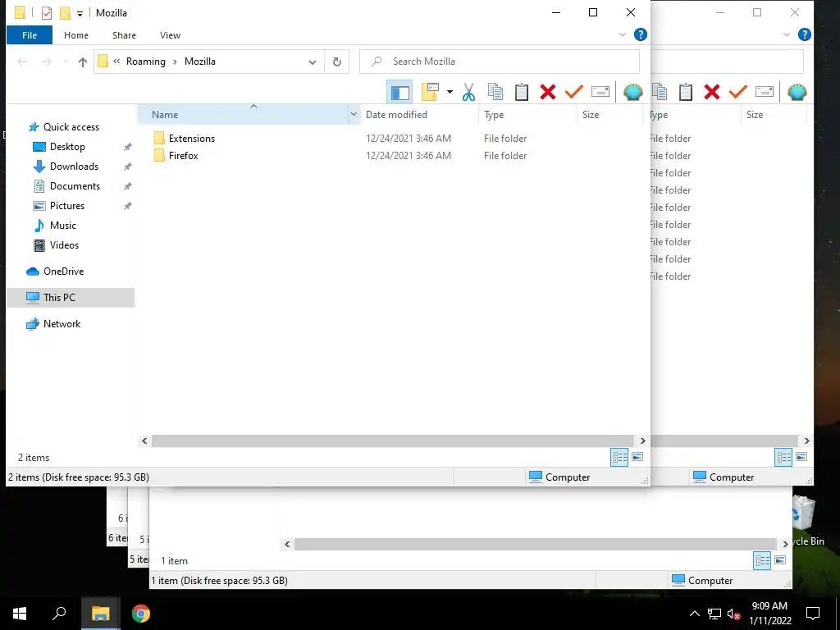Image resolution: width=840 pixels, height=630 pixels.
Task: Open Help icon in right background window
Action: [x=804, y=34]
